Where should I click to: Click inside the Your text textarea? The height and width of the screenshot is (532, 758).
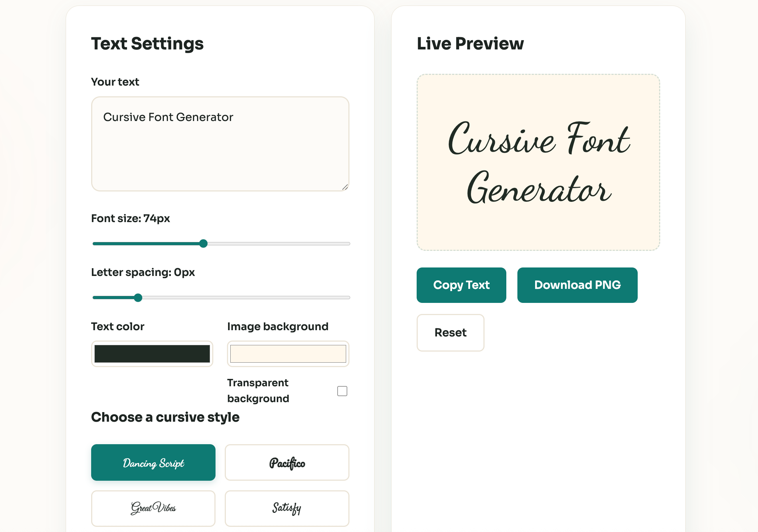pos(220,148)
